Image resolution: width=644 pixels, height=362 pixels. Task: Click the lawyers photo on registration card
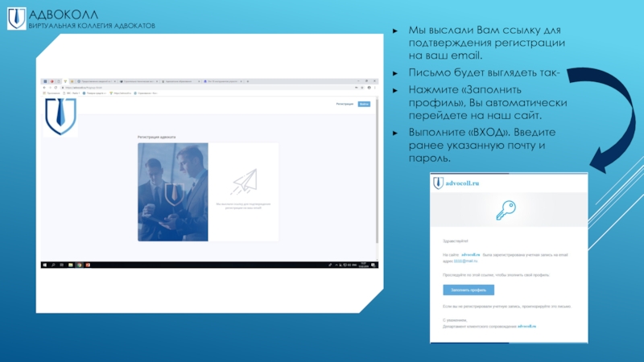coord(172,191)
